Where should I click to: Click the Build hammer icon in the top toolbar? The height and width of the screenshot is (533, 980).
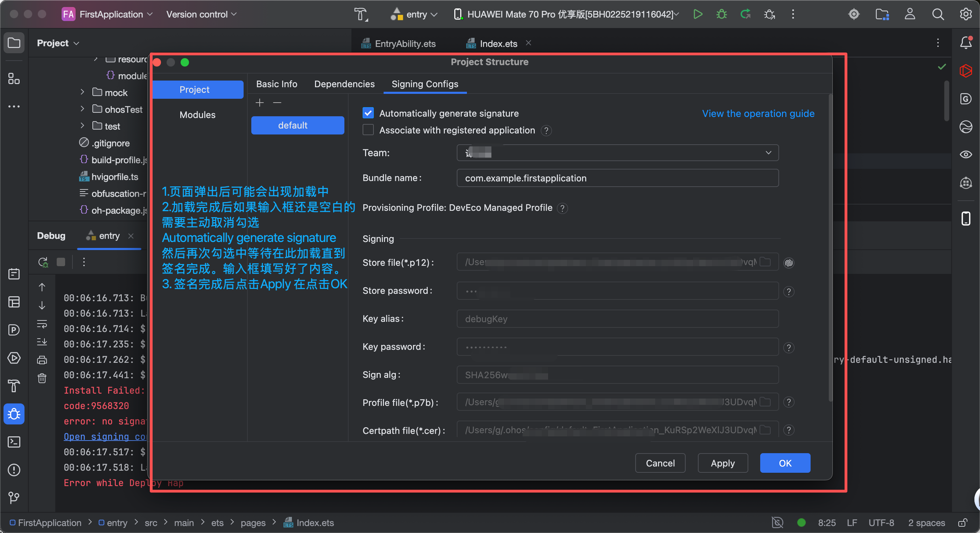point(360,14)
